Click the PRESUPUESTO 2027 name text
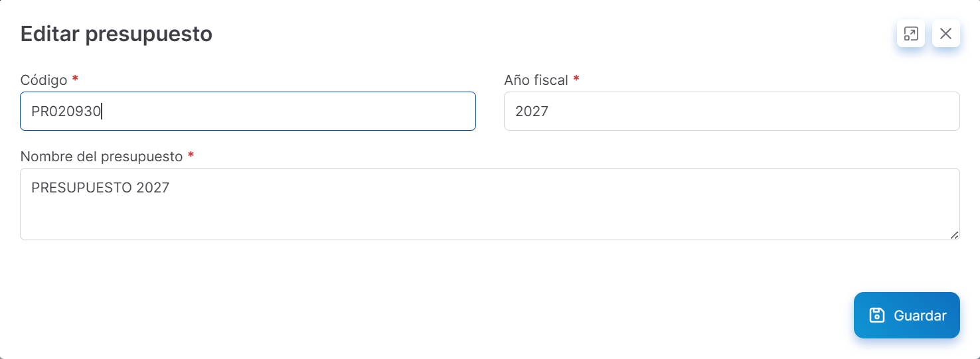Screen dimensions: 980x359 [x=100, y=188]
